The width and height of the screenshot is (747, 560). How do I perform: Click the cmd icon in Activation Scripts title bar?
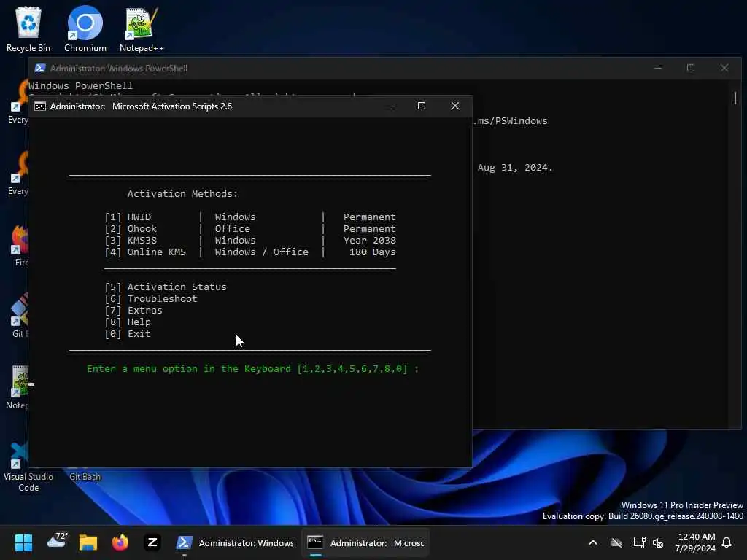(40, 106)
